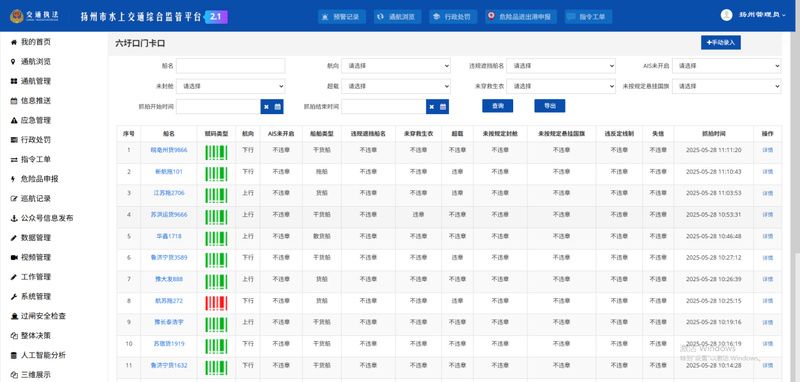Open 行政处罚 in the top navigation
800x382 pixels.
tap(453, 17)
